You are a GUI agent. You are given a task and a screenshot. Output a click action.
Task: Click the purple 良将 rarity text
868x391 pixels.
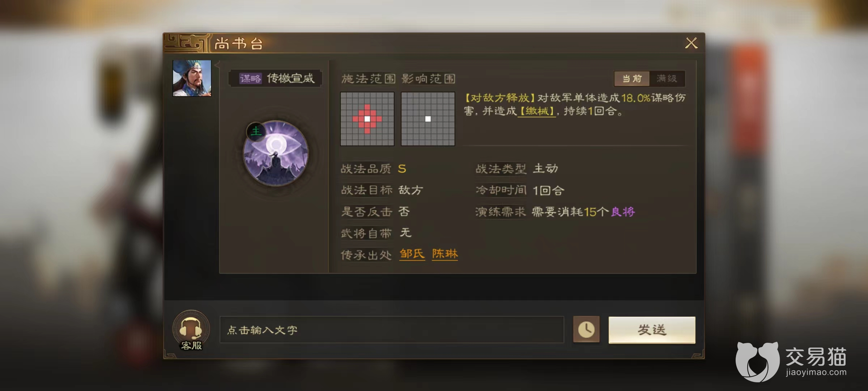pos(623,212)
